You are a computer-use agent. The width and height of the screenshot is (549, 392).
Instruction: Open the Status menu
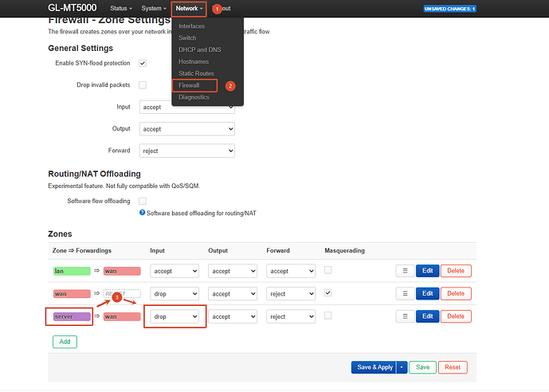coord(121,9)
